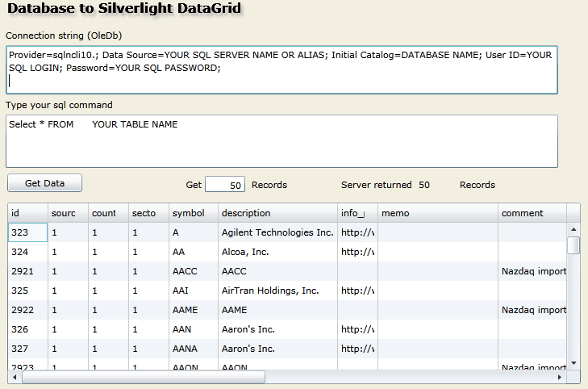The width and height of the screenshot is (588, 389).
Task: Click http:// info cell in row 323
Action: (357, 232)
